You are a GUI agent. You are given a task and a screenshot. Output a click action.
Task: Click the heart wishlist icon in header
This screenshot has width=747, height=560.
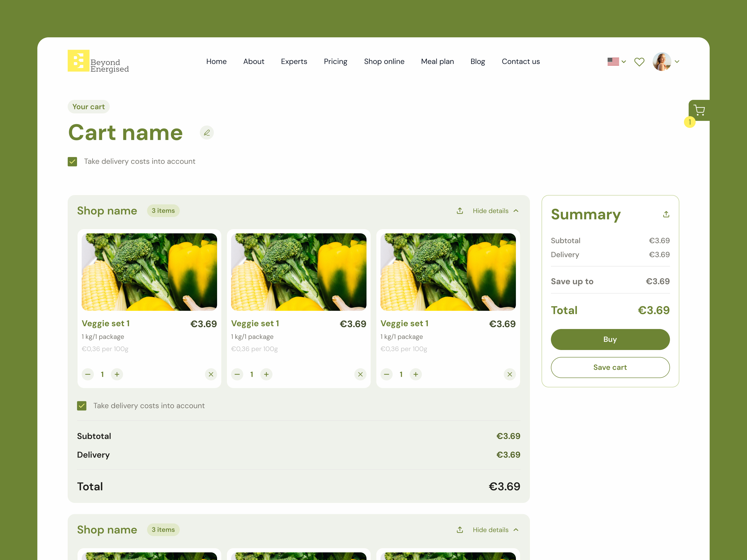pos(639,62)
